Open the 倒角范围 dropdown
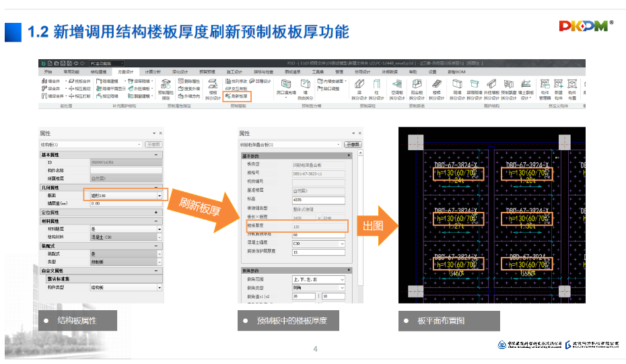This screenshot has width=626, height=364. (318, 279)
